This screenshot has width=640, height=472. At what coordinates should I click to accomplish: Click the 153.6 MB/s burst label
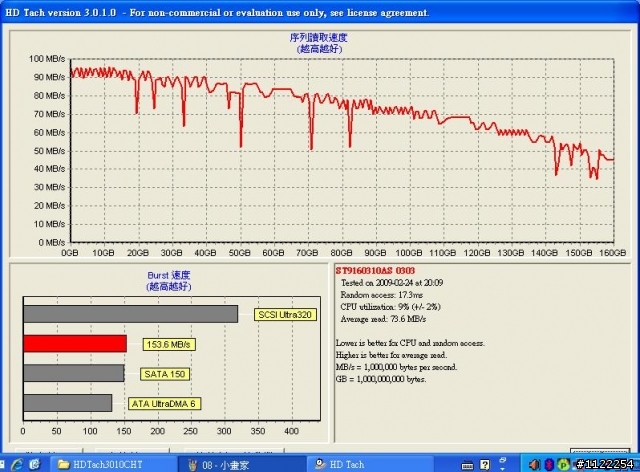pyautogui.click(x=169, y=345)
